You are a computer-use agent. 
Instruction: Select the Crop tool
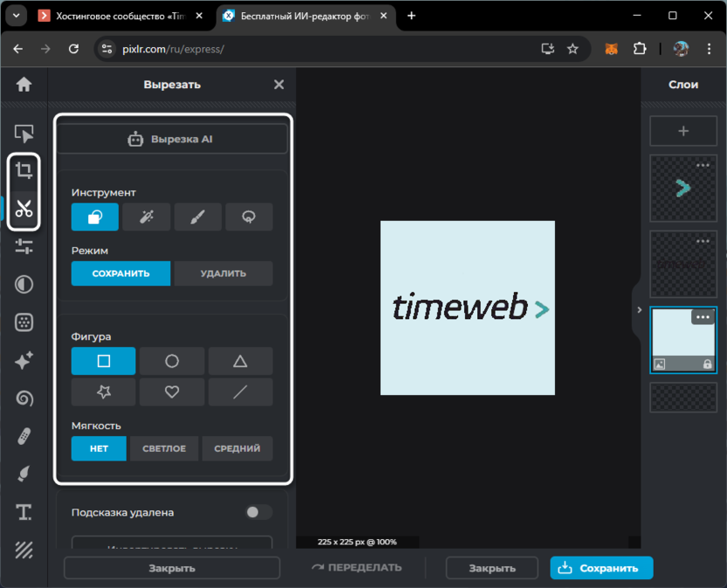[24, 170]
